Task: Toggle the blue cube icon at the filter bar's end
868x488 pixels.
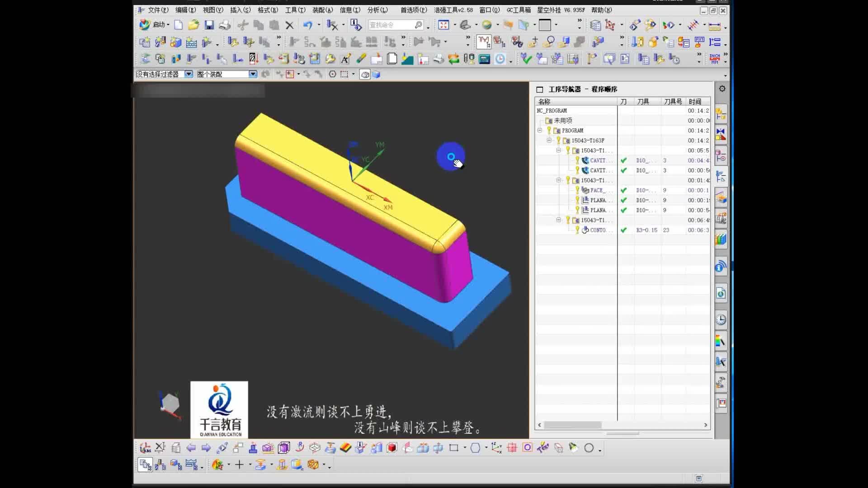Action: 376,74
